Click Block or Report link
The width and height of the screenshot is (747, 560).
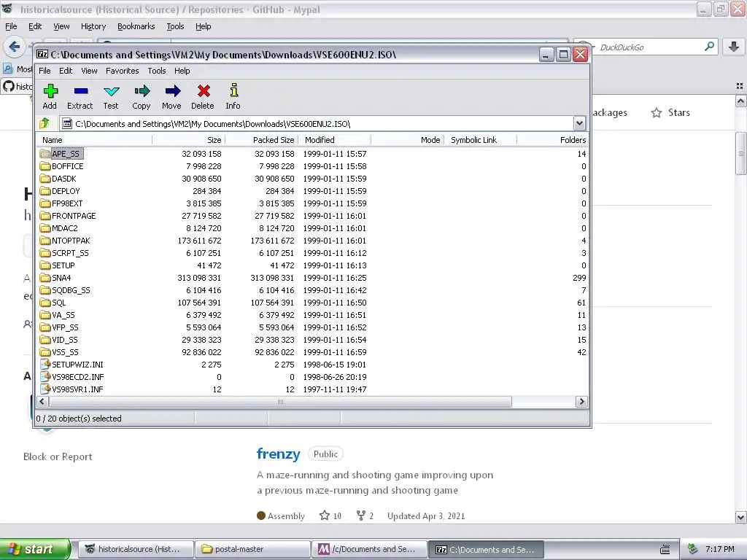coord(58,456)
